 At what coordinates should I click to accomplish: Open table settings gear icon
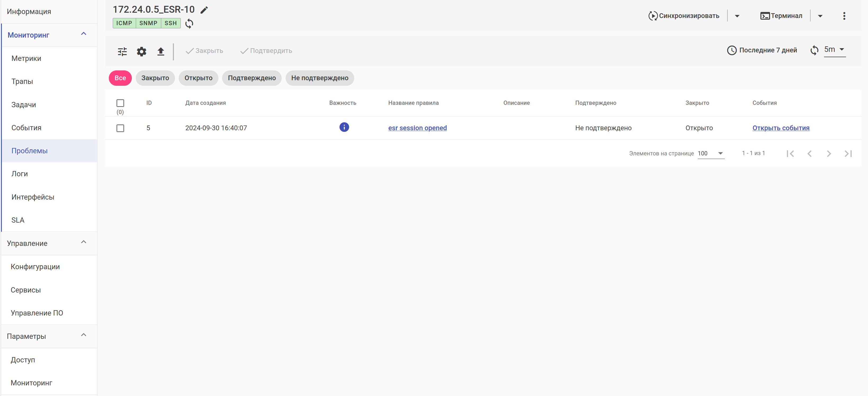[142, 51]
